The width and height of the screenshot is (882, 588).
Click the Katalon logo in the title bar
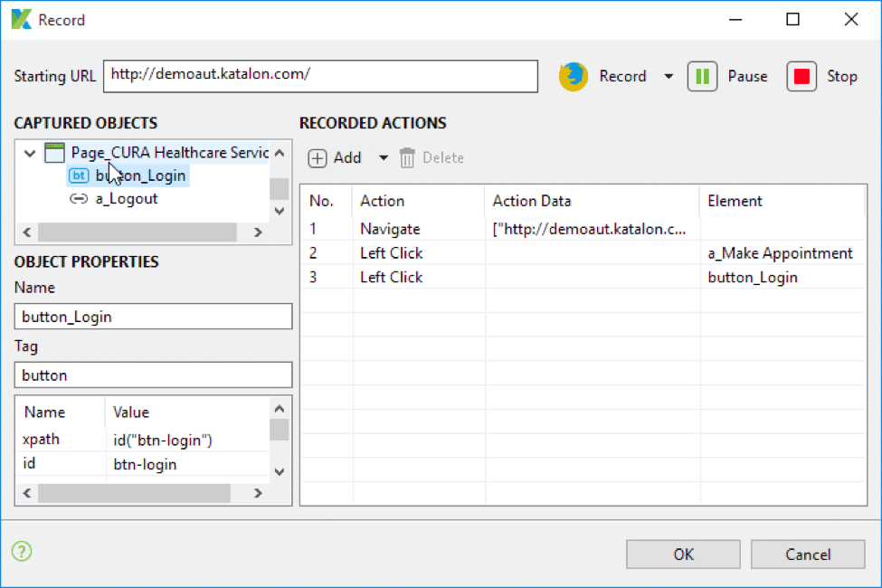pyautogui.click(x=18, y=18)
